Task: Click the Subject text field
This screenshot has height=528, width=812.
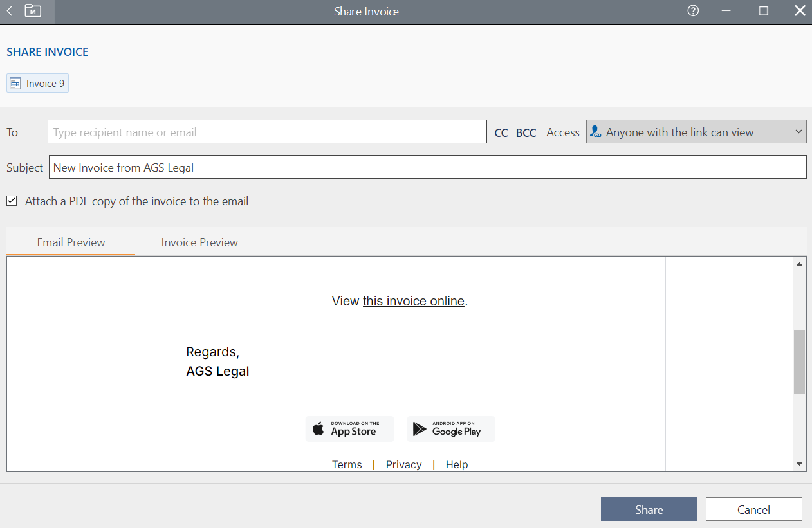Action: [427, 167]
